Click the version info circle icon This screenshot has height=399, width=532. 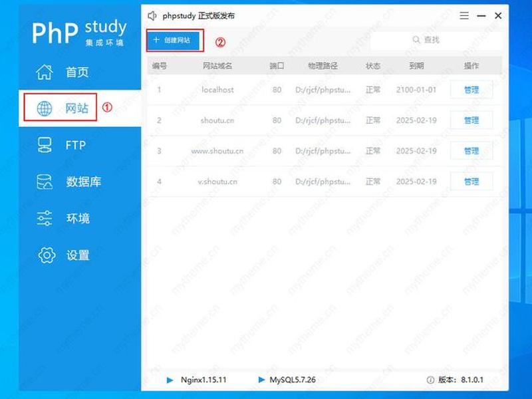click(x=430, y=380)
